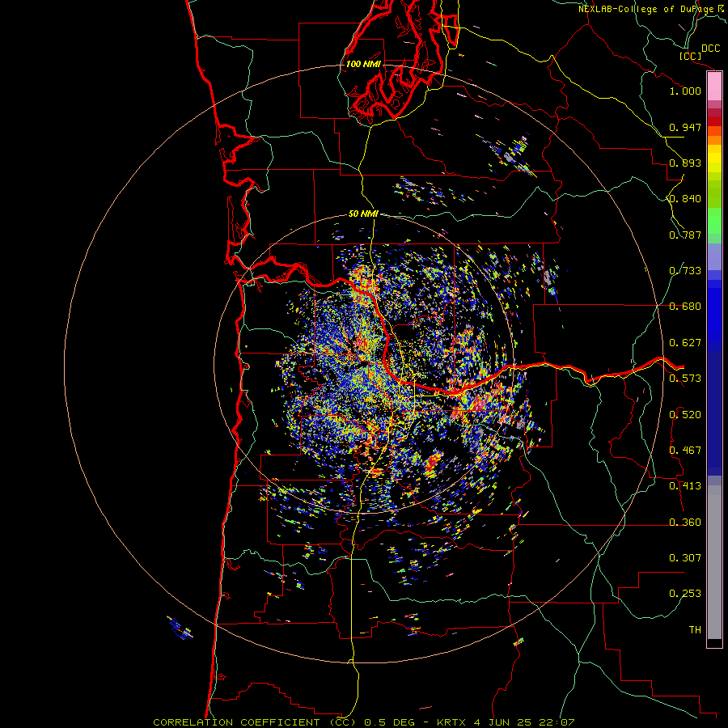Pick the orange segment of the color bar
Viewport: 728px width, 728px height.
(x=714, y=140)
